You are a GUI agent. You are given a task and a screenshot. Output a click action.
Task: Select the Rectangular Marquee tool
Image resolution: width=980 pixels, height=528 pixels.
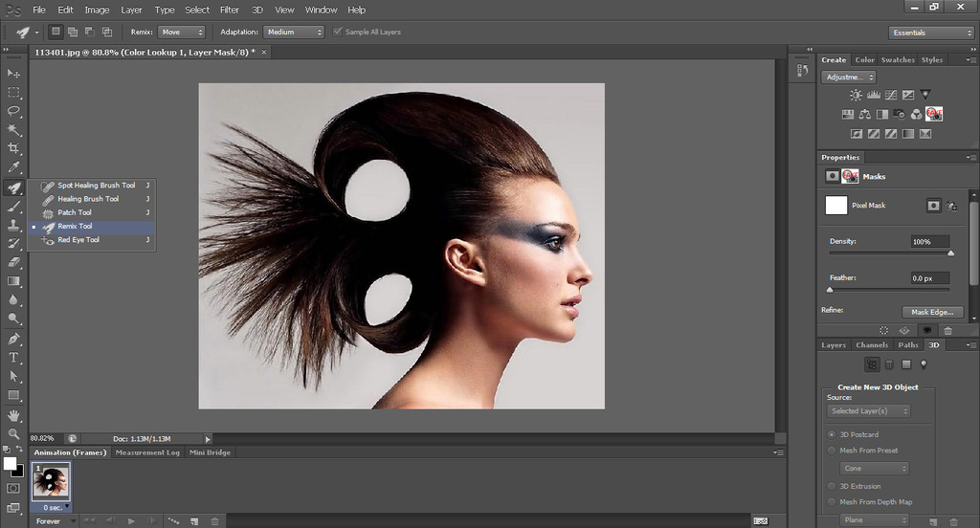coord(13,93)
